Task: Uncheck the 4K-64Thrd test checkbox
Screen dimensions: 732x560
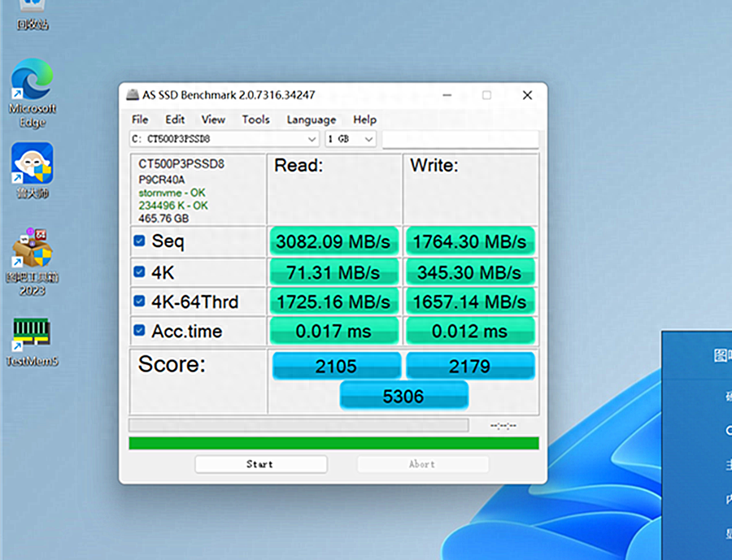Action: point(139,301)
